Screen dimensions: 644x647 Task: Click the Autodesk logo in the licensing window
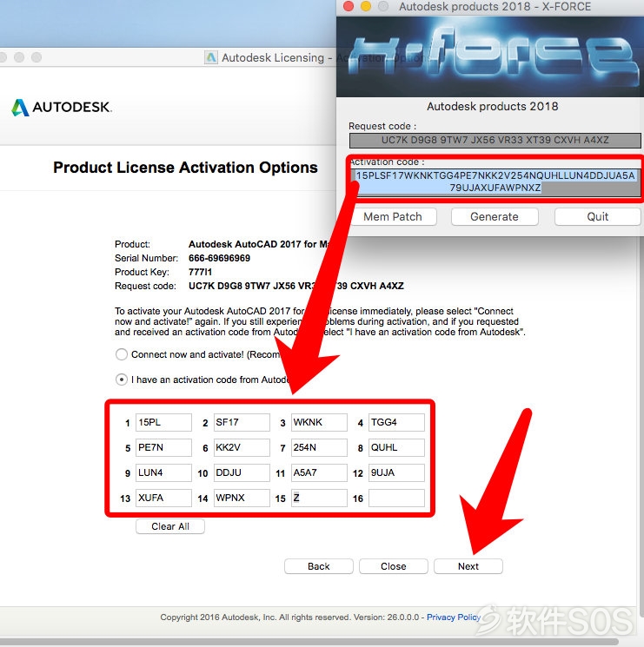[61, 108]
